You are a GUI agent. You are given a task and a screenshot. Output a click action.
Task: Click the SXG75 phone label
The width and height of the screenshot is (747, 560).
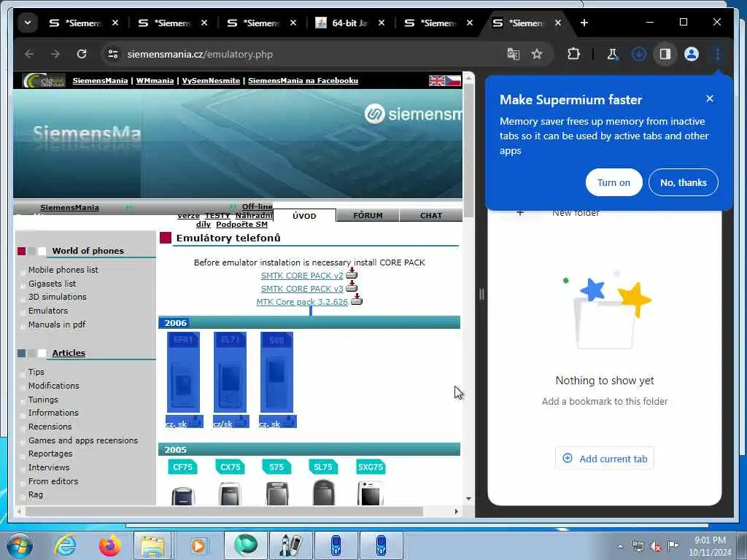point(371,467)
